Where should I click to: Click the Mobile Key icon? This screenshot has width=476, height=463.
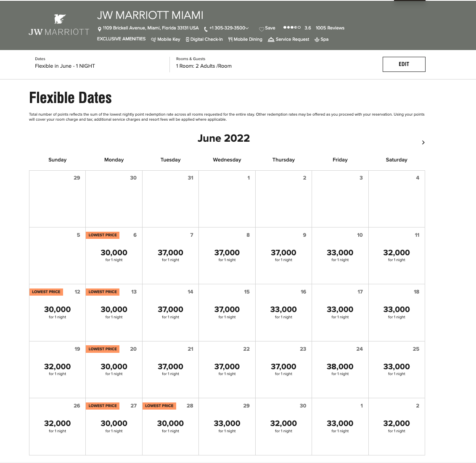tap(153, 40)
